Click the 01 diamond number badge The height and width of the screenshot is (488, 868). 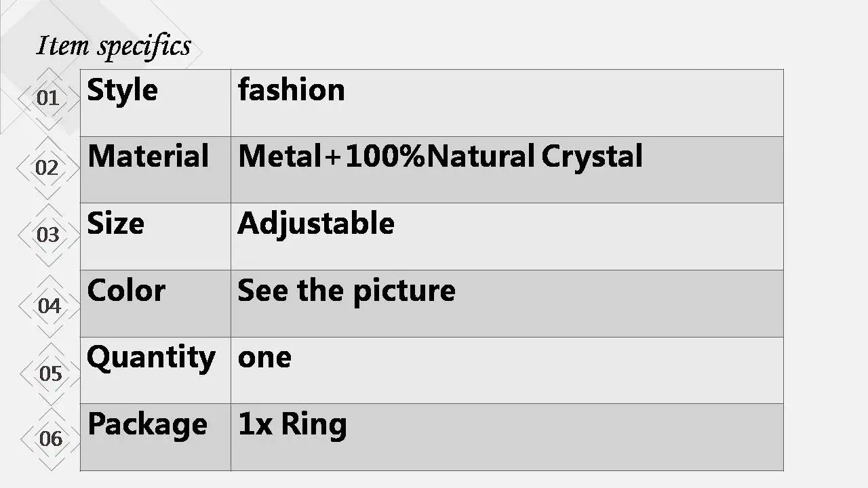coord(47,98)
